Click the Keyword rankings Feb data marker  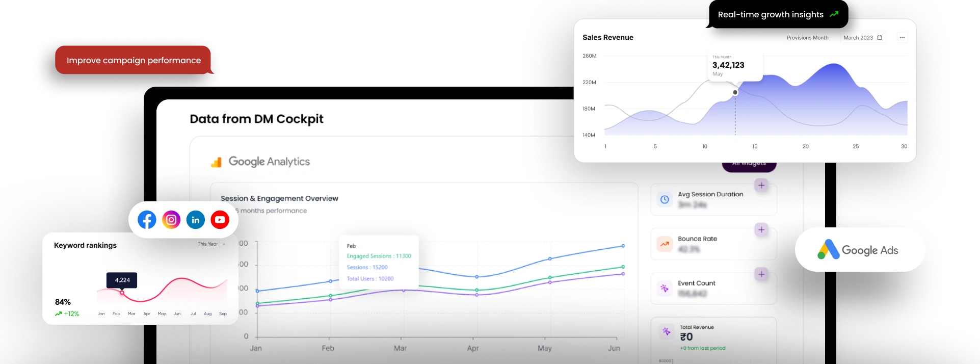pos(122,293)
